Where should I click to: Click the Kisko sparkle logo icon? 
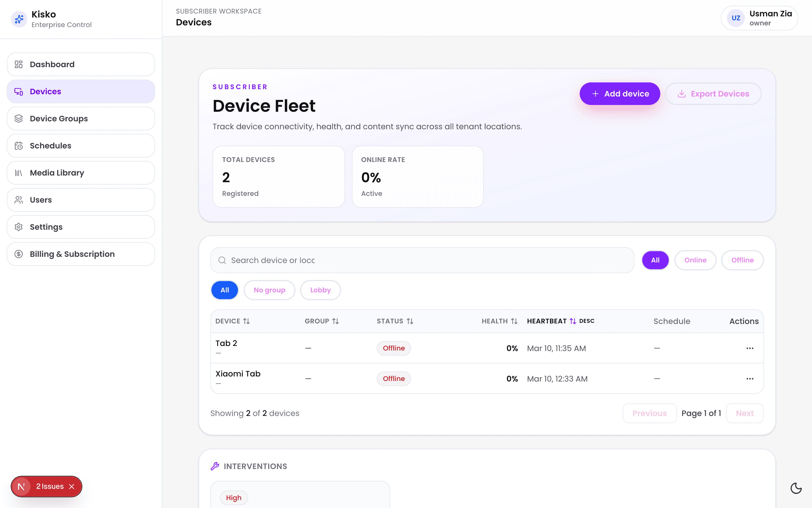point(19,19)
